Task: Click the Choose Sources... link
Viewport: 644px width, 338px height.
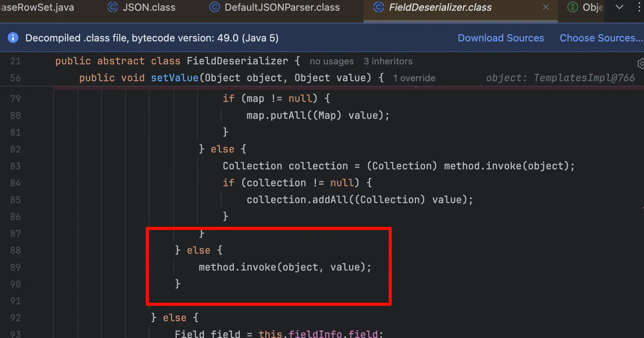Action: click(x=600, y=38)
